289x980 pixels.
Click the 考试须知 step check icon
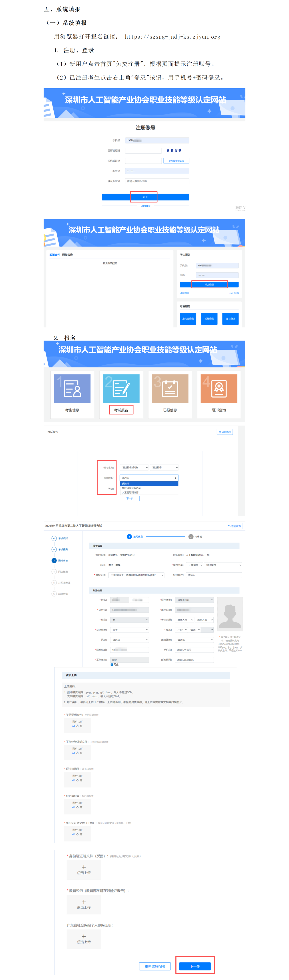click(x=54, y=538)
